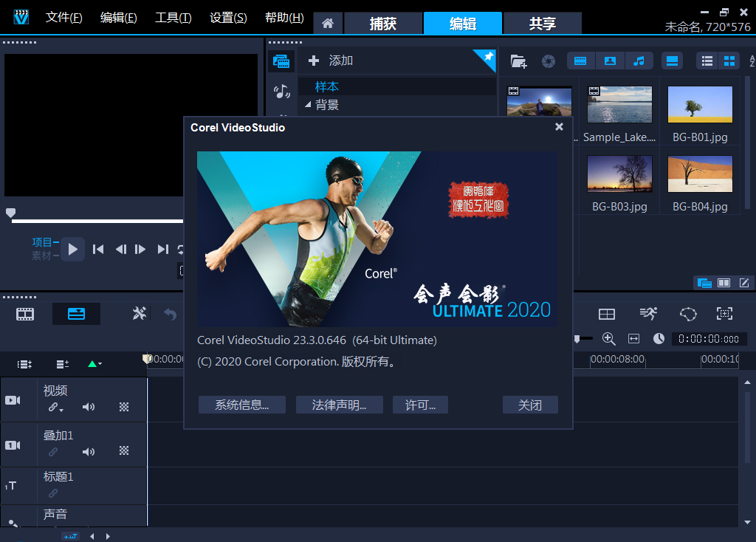Open the split screen grid icon
Viewport: 756px width, 542px height.
point(607,315)
